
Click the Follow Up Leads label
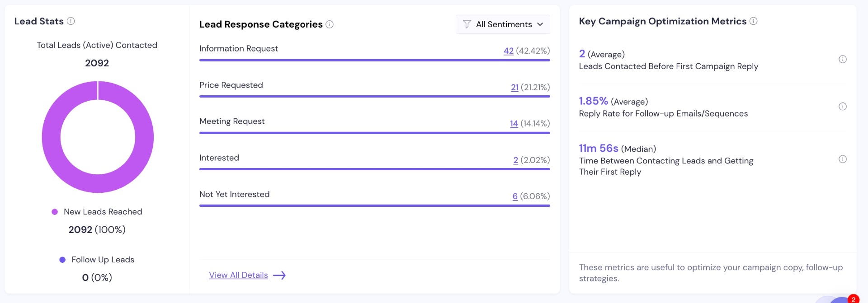click(x=103, y=260)
